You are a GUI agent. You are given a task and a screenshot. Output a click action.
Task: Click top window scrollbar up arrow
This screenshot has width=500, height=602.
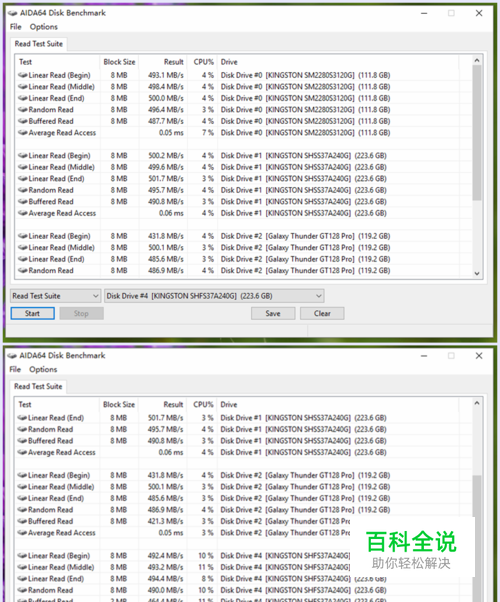pos(477,60)
